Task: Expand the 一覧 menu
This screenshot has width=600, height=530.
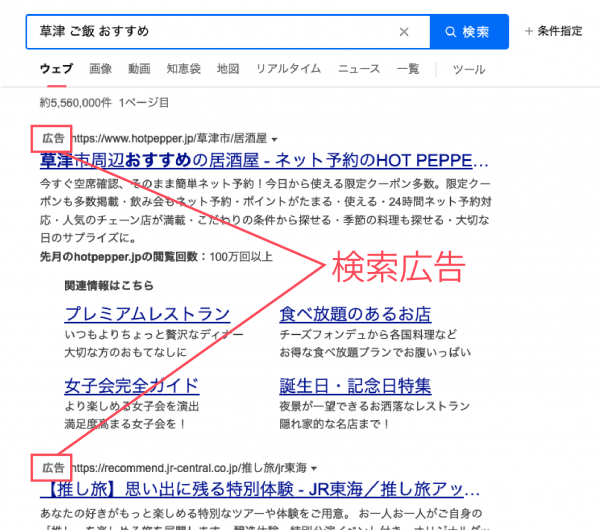Action: [x=407, y=69]
